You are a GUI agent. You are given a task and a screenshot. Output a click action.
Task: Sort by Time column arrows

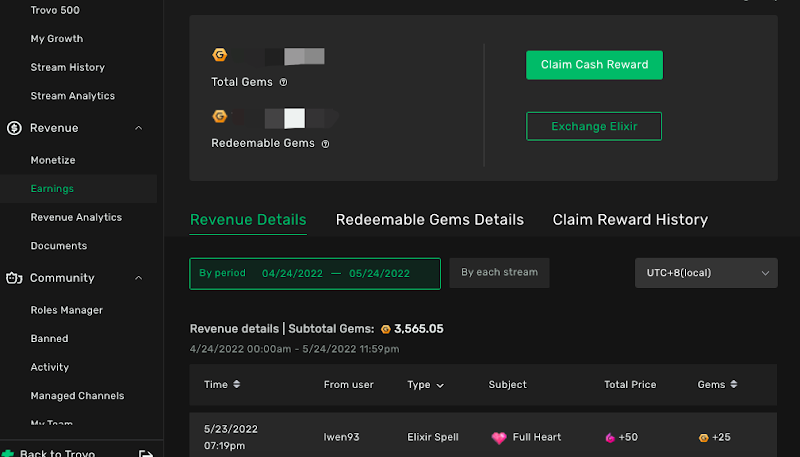tap(236, 384)
